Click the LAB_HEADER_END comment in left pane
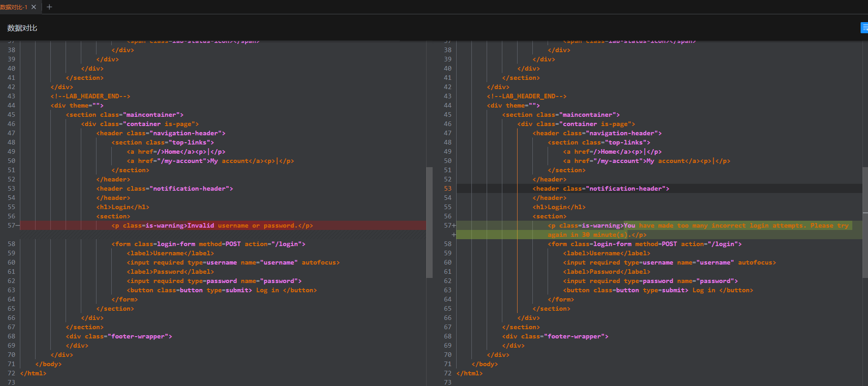Image resolution: width=868 pixels, height=386 pixels. 90,96
